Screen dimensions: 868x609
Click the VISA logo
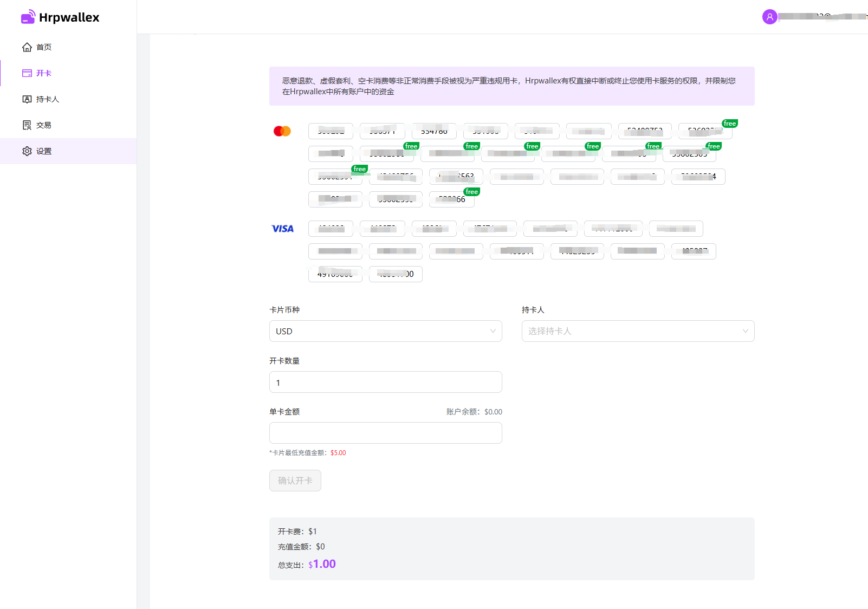[282, 229]
